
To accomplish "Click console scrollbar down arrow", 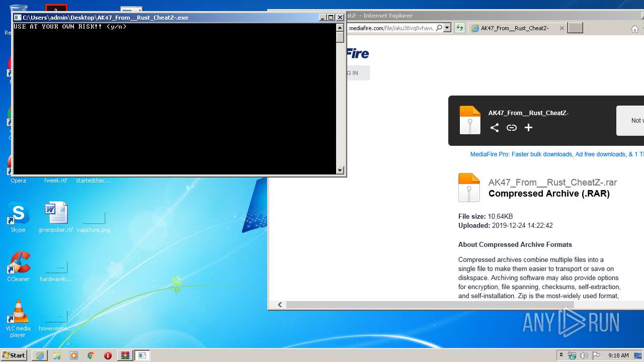I will point(340,170).
